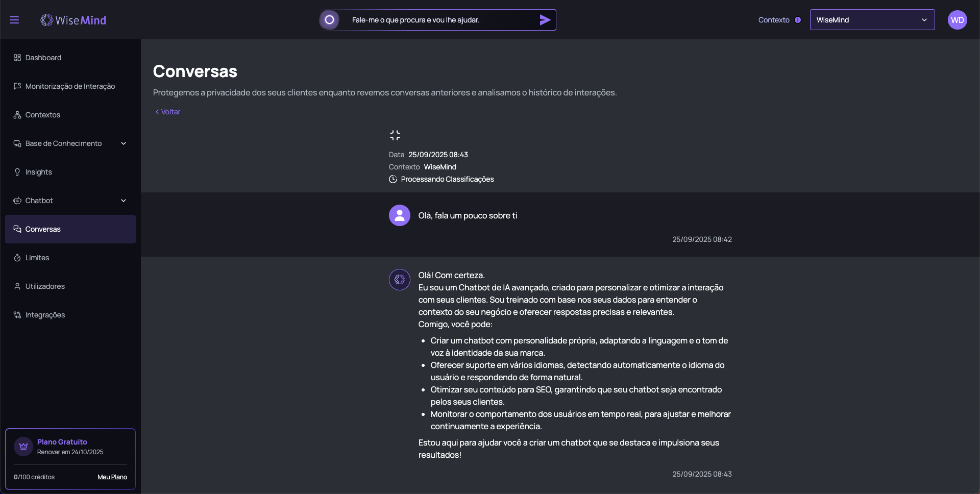Screen dimensions: 980x494
Task: Open the WiseMind context dropdown
Action: [x=872, y=20]
